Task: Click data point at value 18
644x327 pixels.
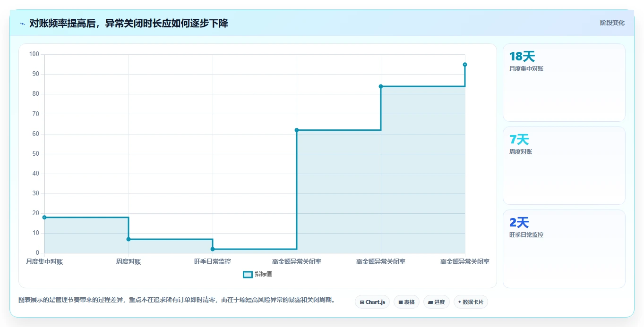Action: click(x=44, y=218)
